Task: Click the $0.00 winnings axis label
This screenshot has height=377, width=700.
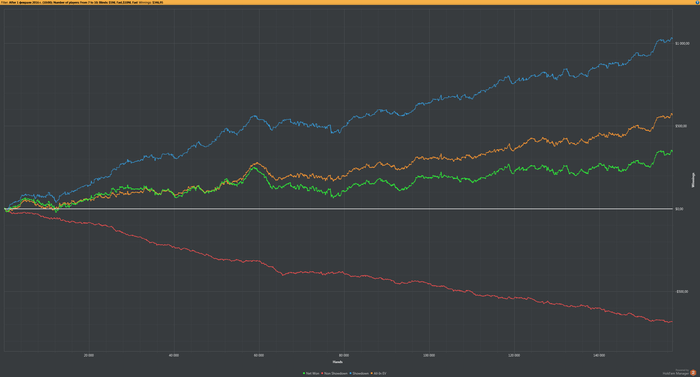Action: (679, 209)
